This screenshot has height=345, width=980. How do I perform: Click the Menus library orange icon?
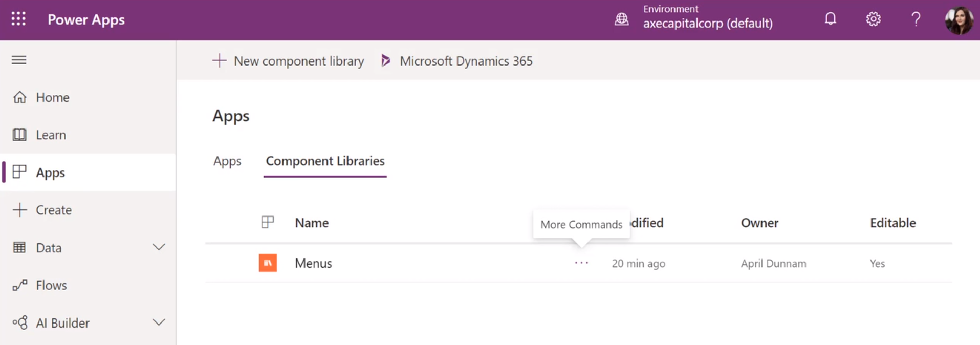268,263
